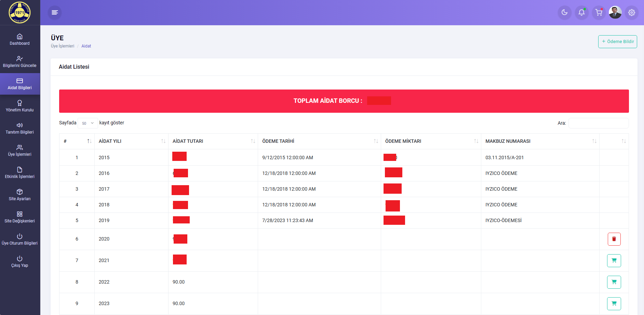Click the red trash icon for year 2020
The image size is (644, 315).
pos(614,239)
